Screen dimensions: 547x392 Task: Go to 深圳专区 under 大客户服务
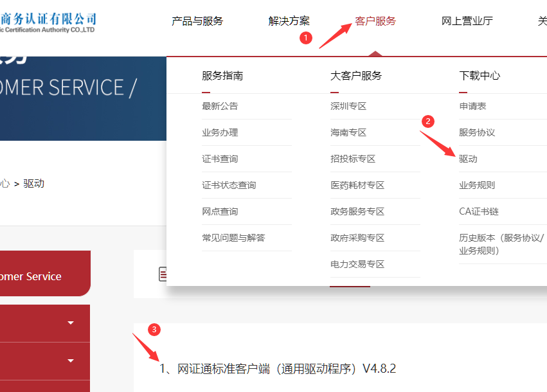[348, 106]
